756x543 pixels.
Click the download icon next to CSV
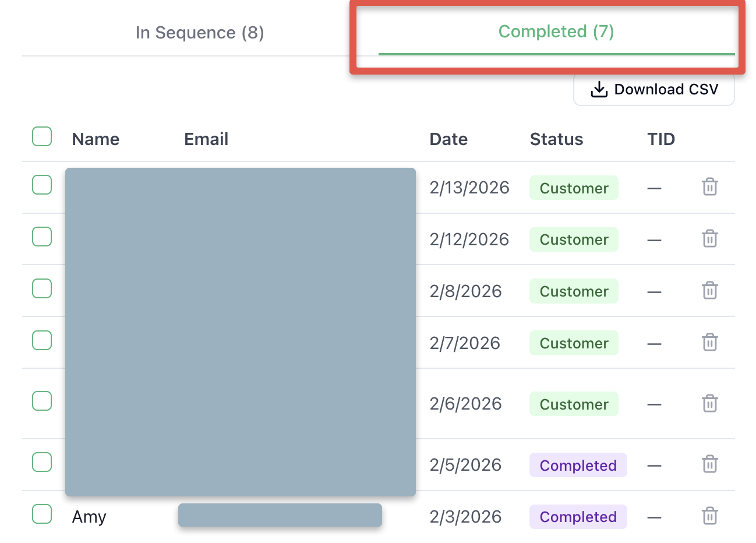coord(599,90)
